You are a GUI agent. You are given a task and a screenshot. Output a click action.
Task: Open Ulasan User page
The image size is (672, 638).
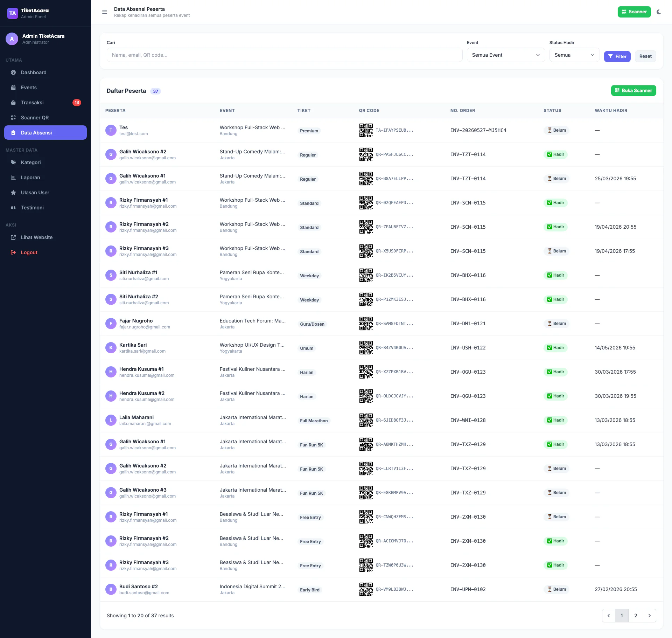[45, 193]
